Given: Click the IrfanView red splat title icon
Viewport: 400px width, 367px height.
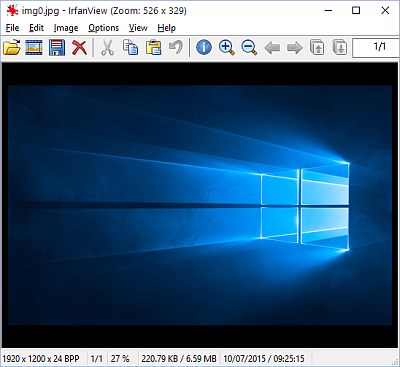Looking at the screenshot, I should (x=12, y=10).
